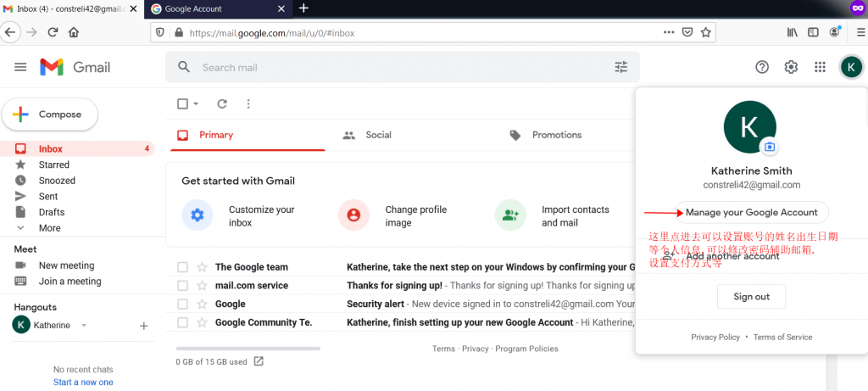The image size is (868, 391).
Task: Star The Google team email
Action: [x=202, y=267]
